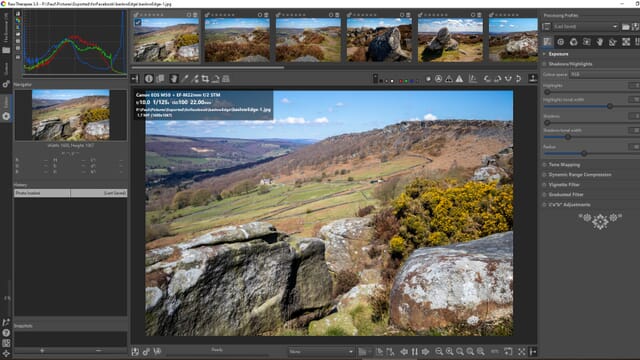Toggle fullscreen editor icon
This screenshot has width=640, height=360.
tap(522, 351)
